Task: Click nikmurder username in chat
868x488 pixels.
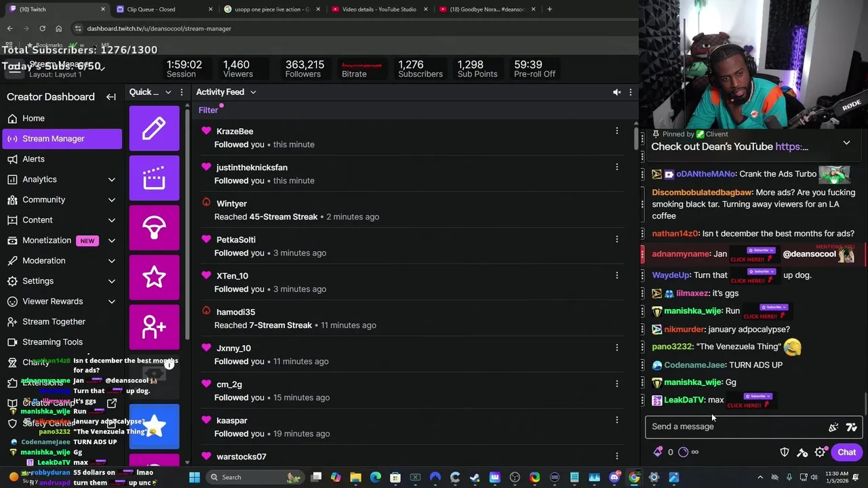Action: pyautogui.click(x=684, y=329)
